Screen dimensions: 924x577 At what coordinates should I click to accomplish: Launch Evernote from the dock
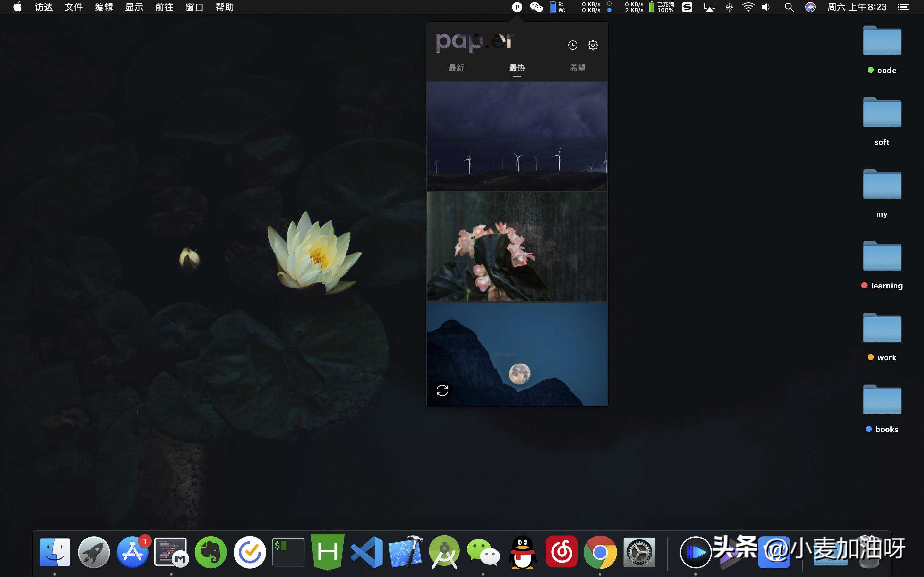point(211,552)
